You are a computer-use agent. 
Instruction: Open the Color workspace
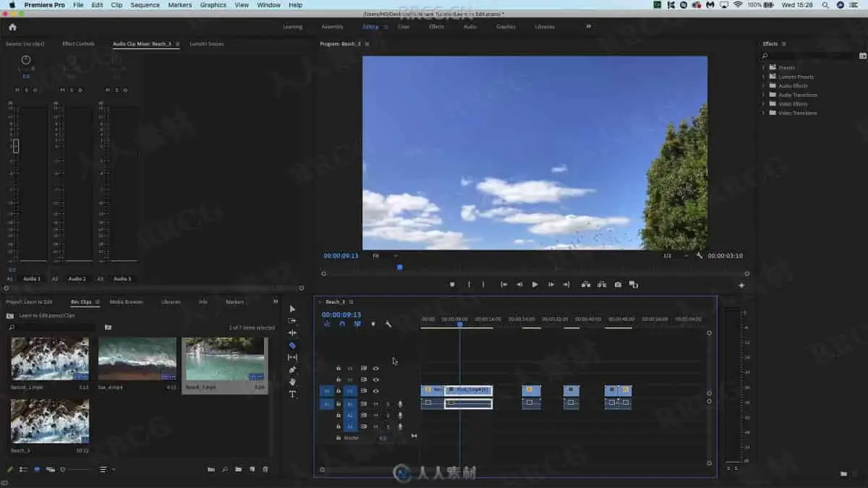tap(403, 27)
